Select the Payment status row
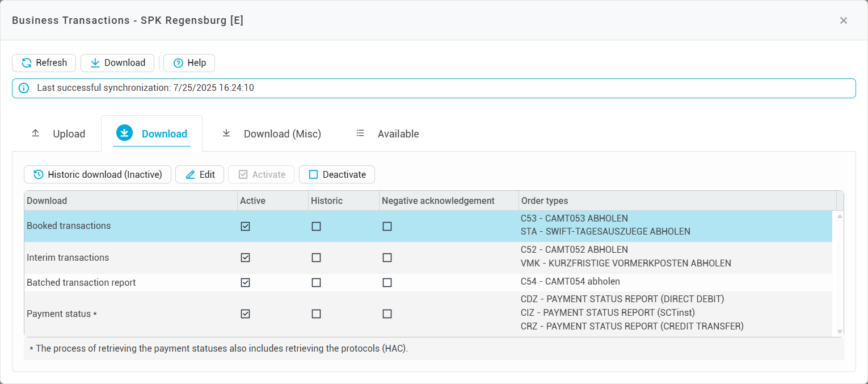Image resolution: width=868 pixels, height=384 pixels. coord(59,314)
